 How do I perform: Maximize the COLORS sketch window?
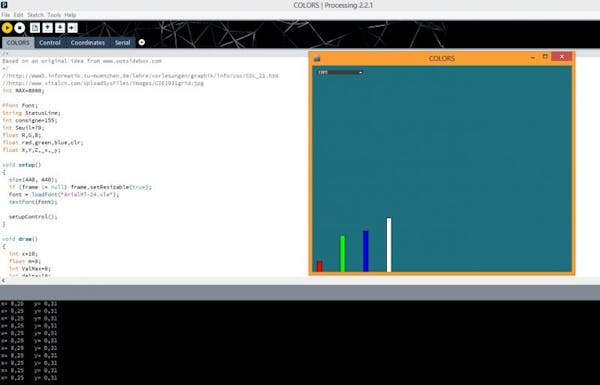coord(545,57)
